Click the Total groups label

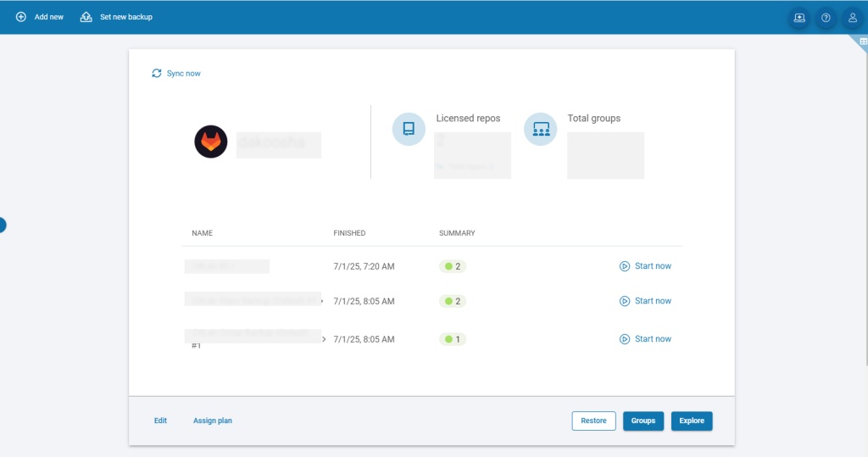click(594, 118)
